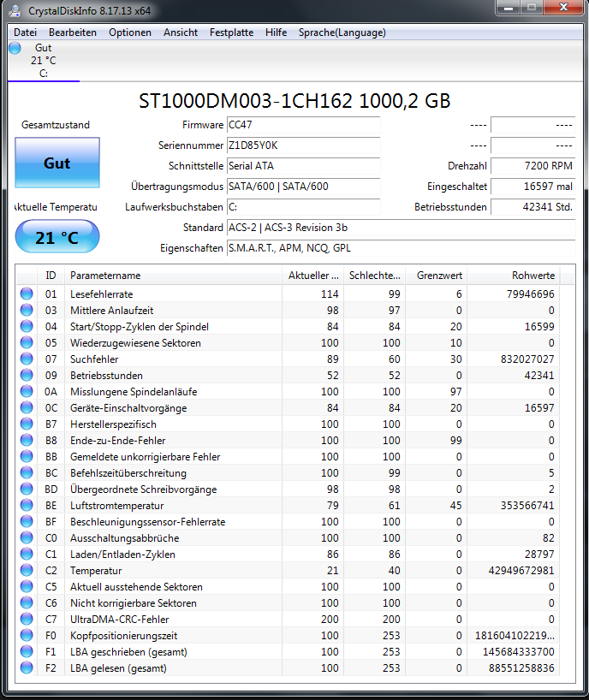
Task: Click status orb for Ende-zu-Ende-Fehler row
Action: [27, 440]
